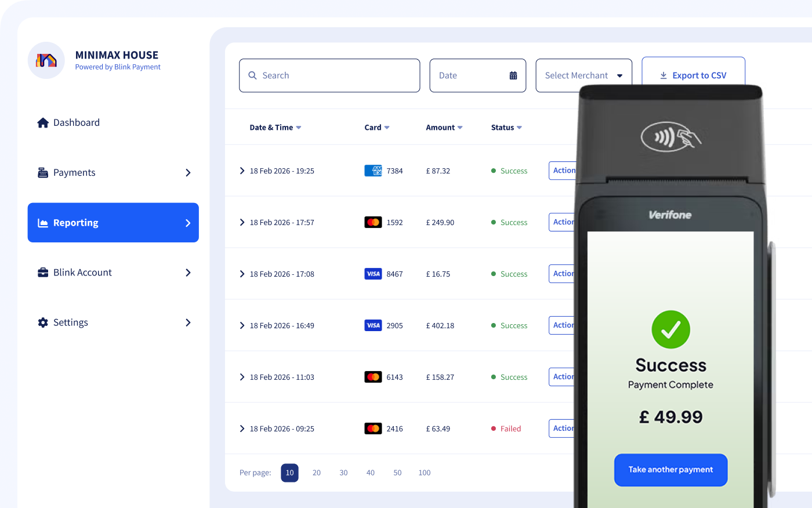Click the Payments cash register icon

pos(43,173)
